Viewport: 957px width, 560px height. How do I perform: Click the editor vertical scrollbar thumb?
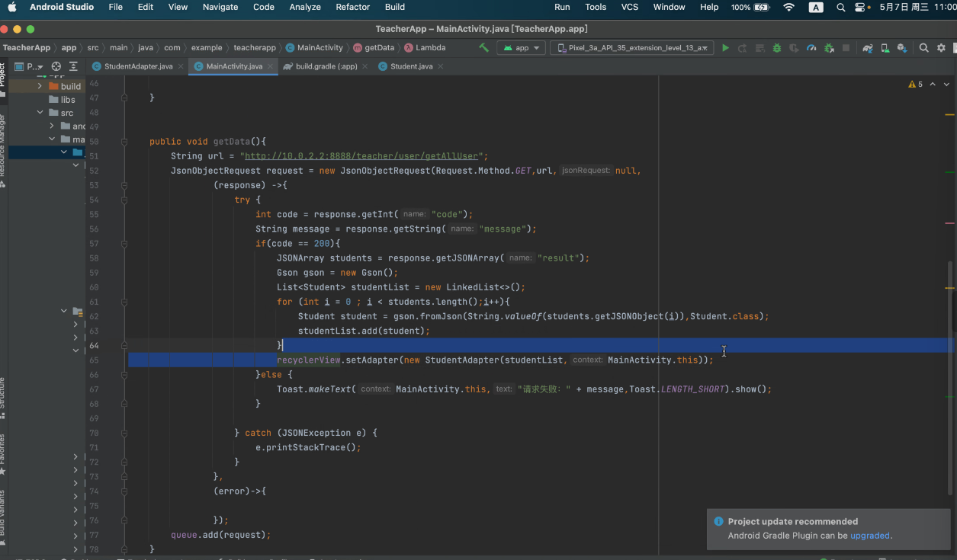click(x=949, y=377)
